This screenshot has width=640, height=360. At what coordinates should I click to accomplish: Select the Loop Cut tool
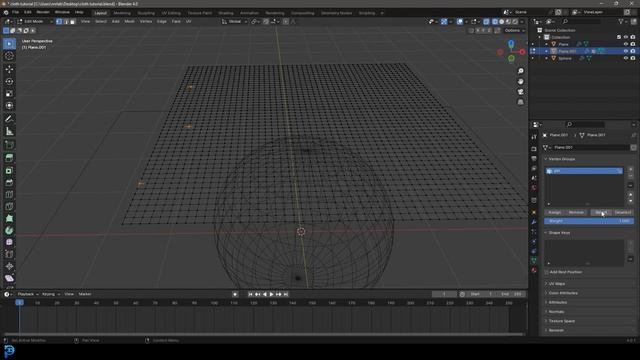[x=9, y=194]
